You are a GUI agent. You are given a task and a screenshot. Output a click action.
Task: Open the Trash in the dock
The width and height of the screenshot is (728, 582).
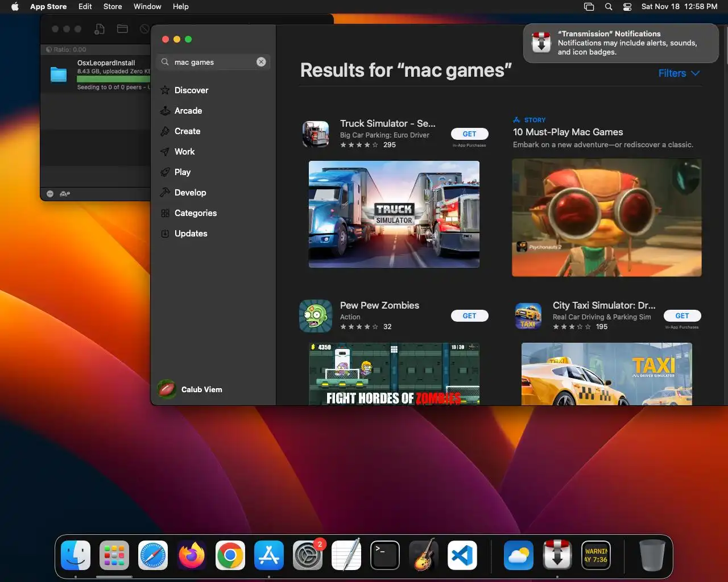click(x=652, y=555)
